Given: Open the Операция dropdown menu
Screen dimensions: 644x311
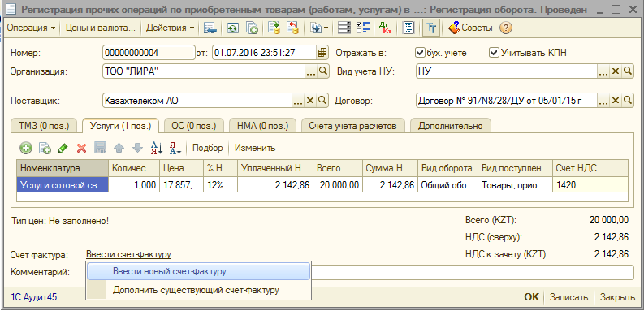Looking at the screenshot, I should (31, 28).
